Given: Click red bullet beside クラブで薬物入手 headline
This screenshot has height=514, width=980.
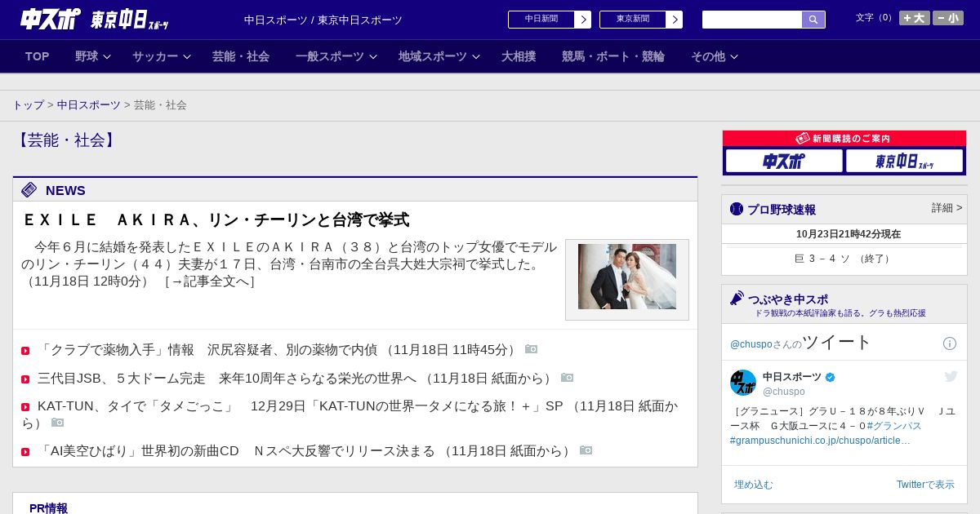Looking at the screenshot, I should [25, 351].
